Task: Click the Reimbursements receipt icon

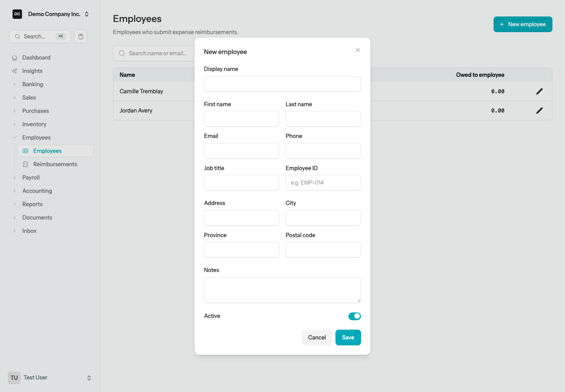Action: coord(26,164)
